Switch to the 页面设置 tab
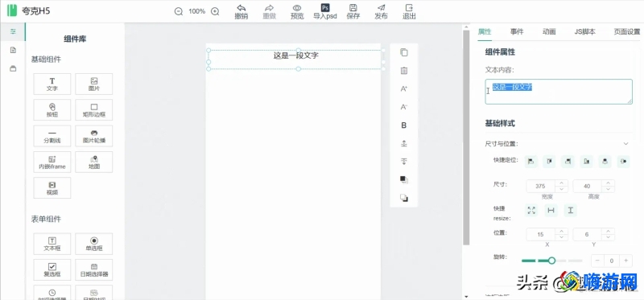This screenshot has height=300, width=644. (x=627, y=31)
